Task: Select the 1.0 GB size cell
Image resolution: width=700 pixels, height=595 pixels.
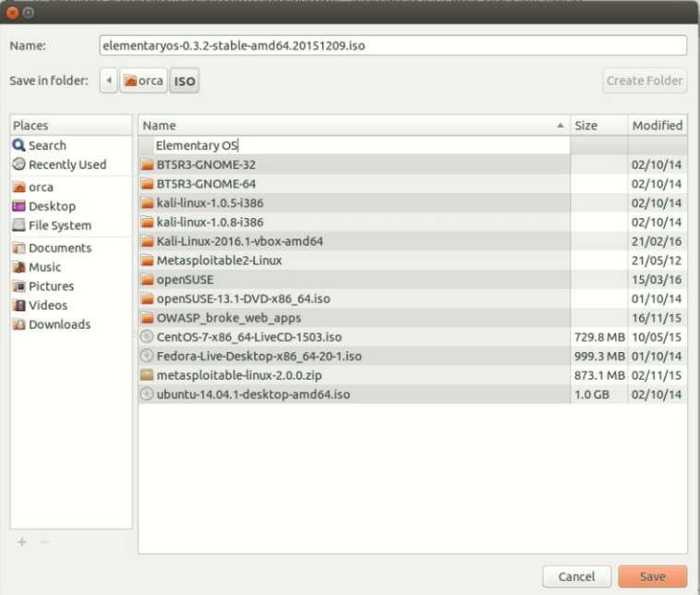Action: pyautogui.click(x=592, y=395)
